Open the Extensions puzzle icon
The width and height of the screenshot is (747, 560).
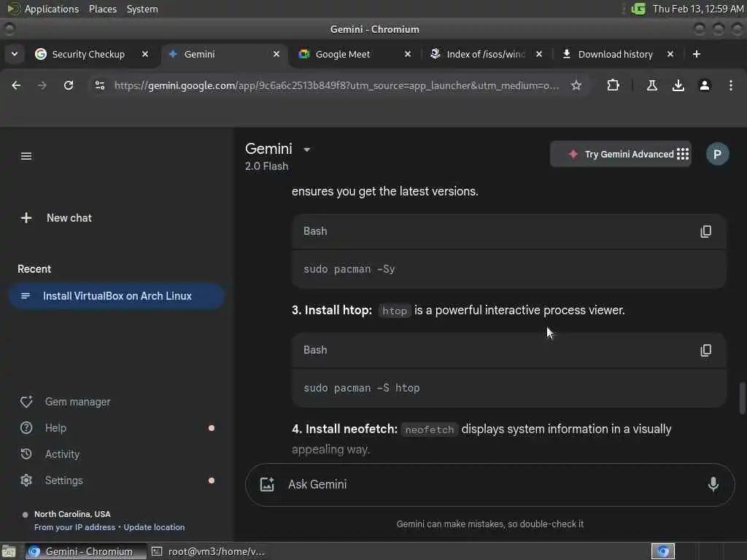coord(613,85)
